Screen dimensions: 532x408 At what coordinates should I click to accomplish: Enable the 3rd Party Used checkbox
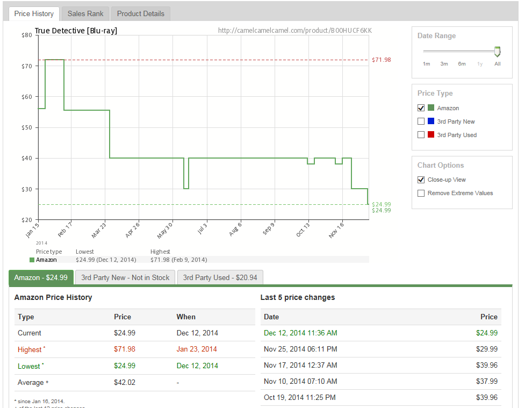(x=421, y=135)
